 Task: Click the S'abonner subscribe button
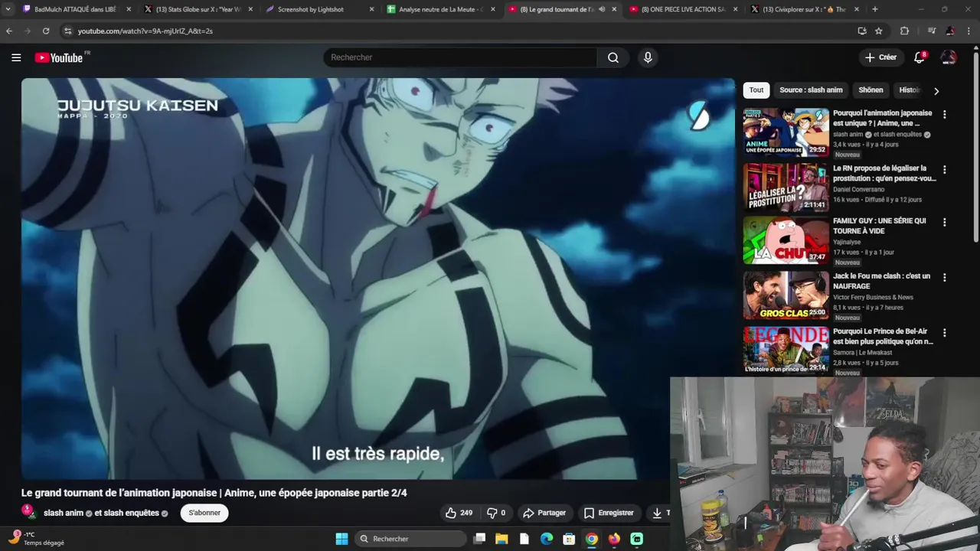(204, 513)
